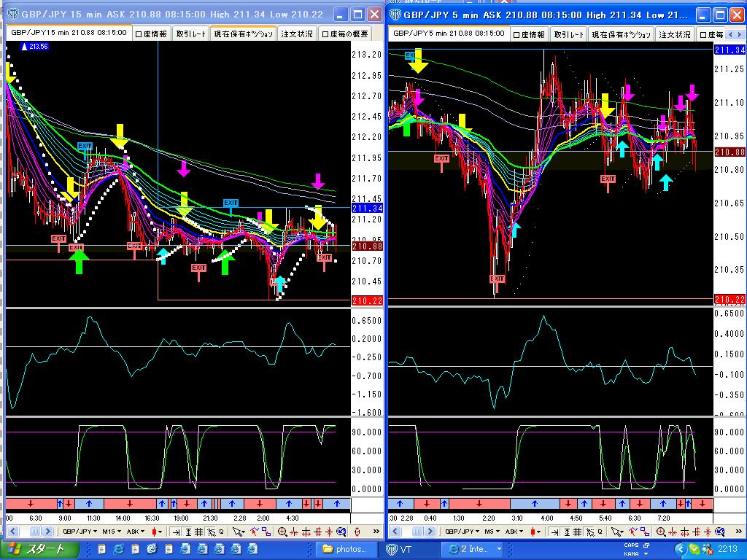Expand left chart toolbar overflow chevron

[376, 532]
